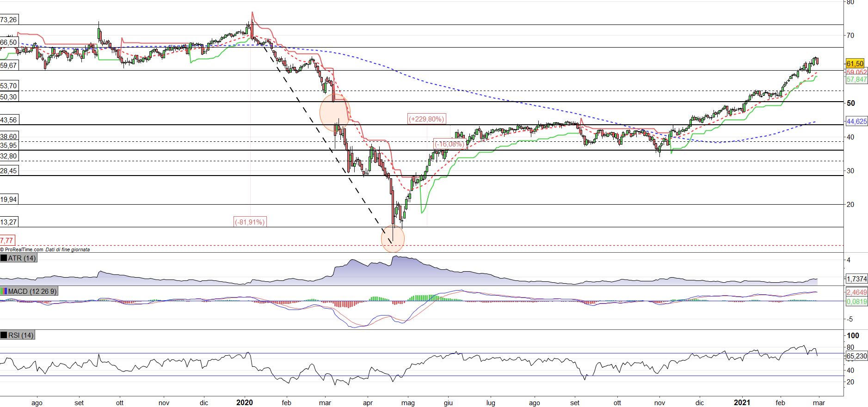Click the 2020 year marker on time axis
The width and height of the screenshot is (868, 407).
click(245, 402)
